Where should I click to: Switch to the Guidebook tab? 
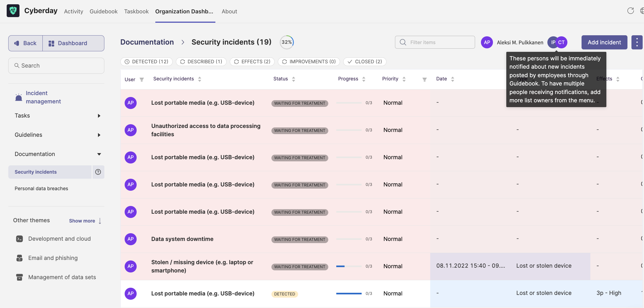pyautogui.click(x=104, y=11)
